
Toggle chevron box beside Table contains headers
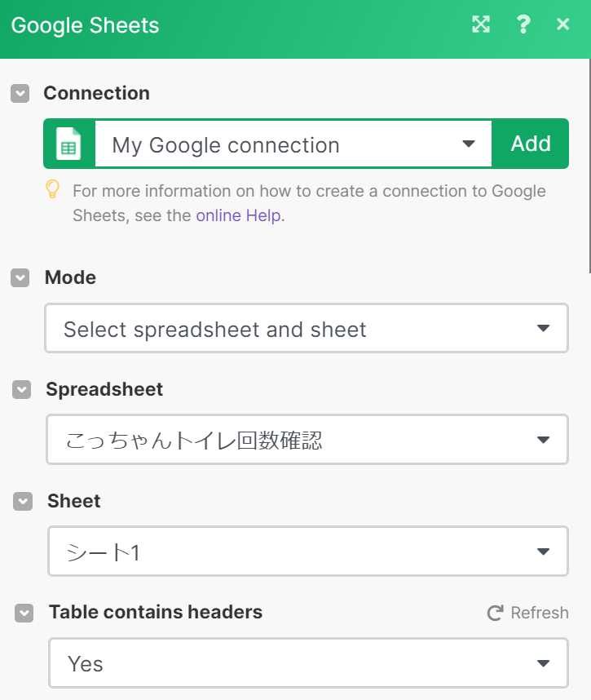[x=24, y=613]
